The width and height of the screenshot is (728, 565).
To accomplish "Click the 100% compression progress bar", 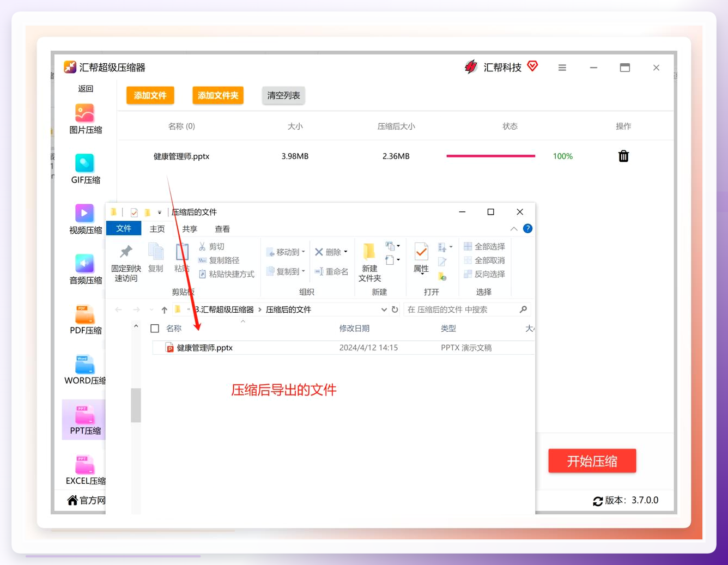I will coord(491,156).
